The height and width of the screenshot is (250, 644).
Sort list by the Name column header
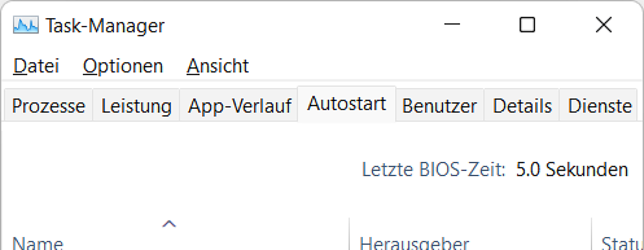[x=38, y=243]
